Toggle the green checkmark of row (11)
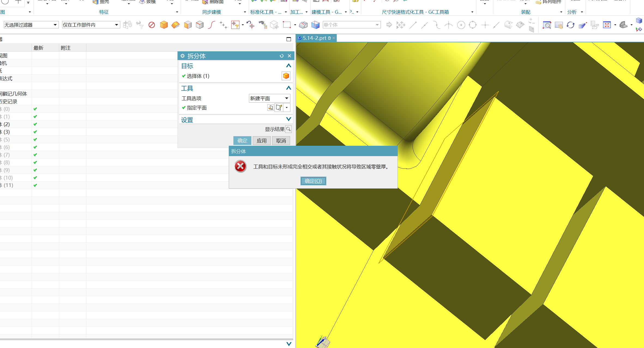Image resolution: width=644 pixels, height=348 pixels. (x=35, y=185)
